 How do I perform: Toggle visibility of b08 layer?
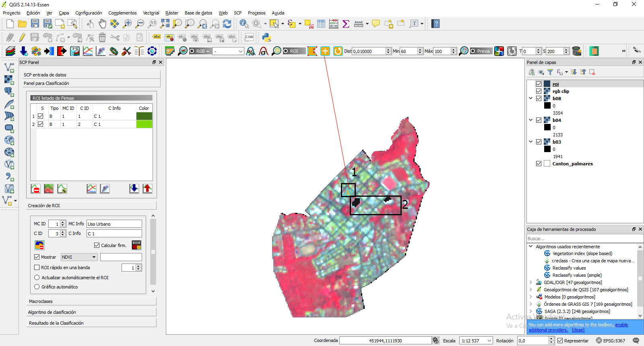pos(539,98)
